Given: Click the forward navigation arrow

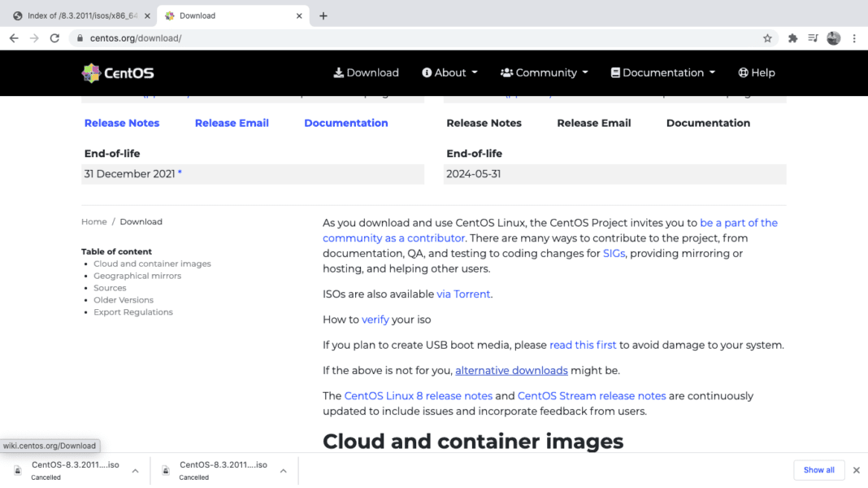Looking at the screenshot, I should click(33, 37).
